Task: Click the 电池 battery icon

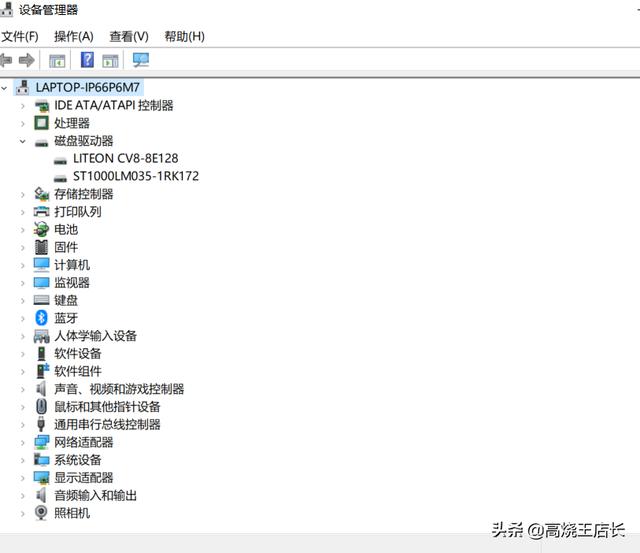Action: point(41,229)
